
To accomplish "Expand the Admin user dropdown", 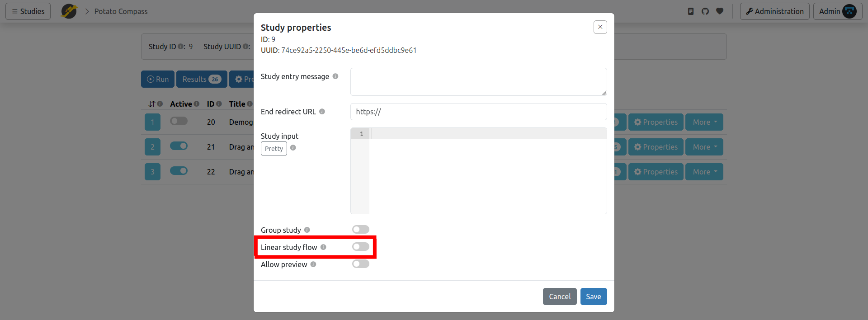I will [837, 11].
